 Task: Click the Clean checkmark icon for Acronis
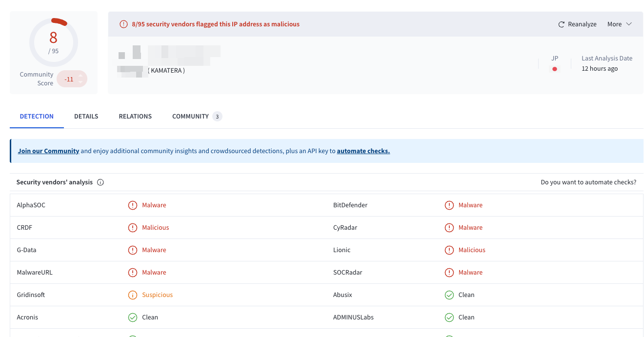pyautogui.click(x=133, y=317)
